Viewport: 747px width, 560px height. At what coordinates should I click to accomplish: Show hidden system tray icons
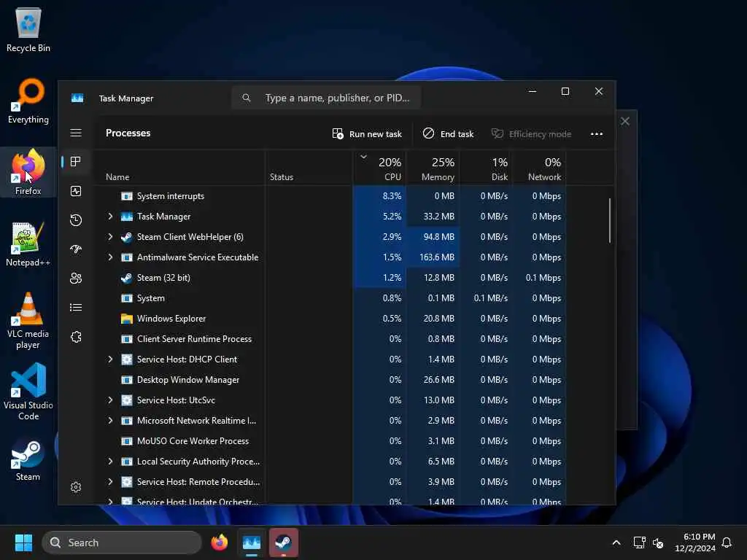pyautogui.click(x=616, y=542)
